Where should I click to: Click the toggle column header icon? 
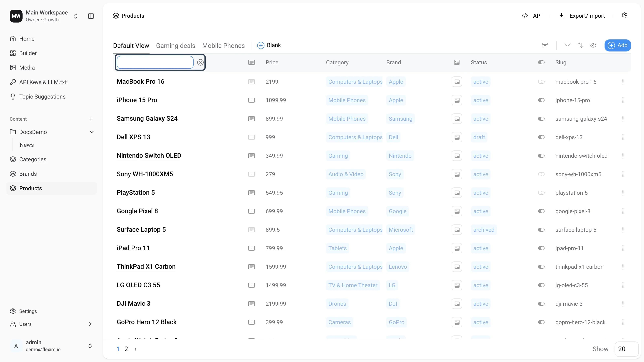tap(541, 63)
